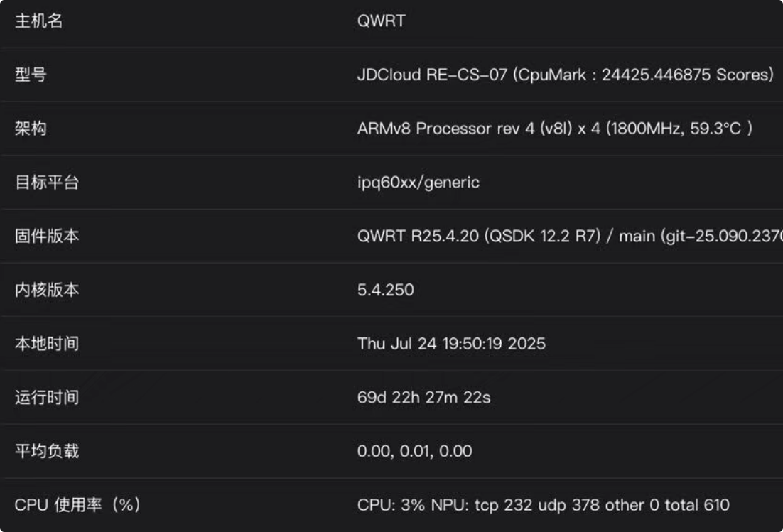
Task: Click the CPU 使用率 label
Action: click(77, 505)
